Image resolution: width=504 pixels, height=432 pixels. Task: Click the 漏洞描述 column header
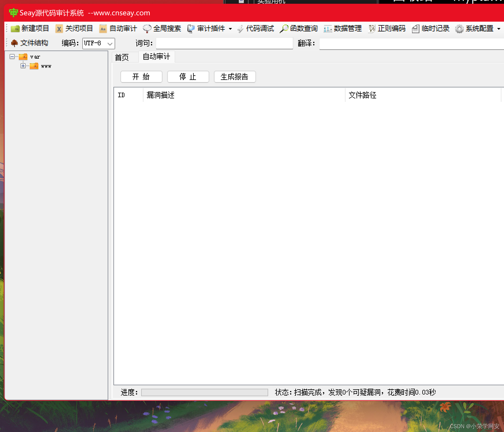tap(244, 95)
